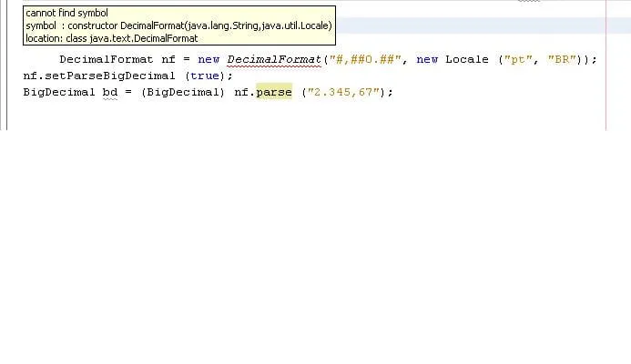This screenshot has height=364, width=631.
Task: Click the true keyword argument
Action: tap(205, 76)
